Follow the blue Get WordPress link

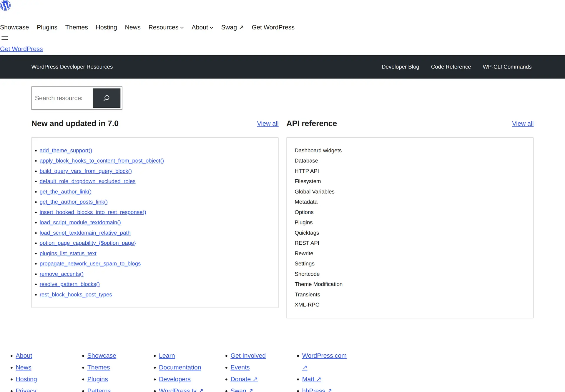coord(21,49)
